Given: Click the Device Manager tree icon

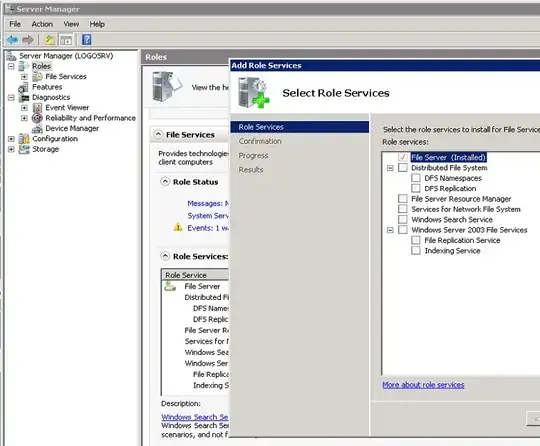Looking at the screenshot, I should [x=37, y=129].
